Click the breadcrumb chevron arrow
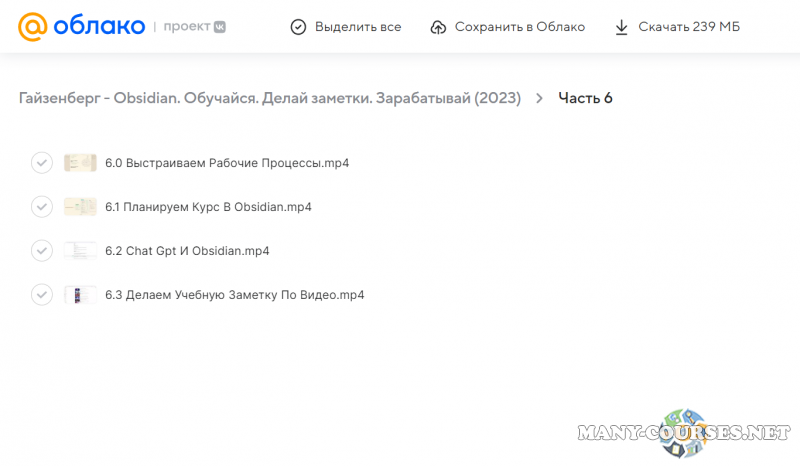Image resolution: width=800 pixels, height=466 pixels. pyautogui.click(x=540, y=98)
